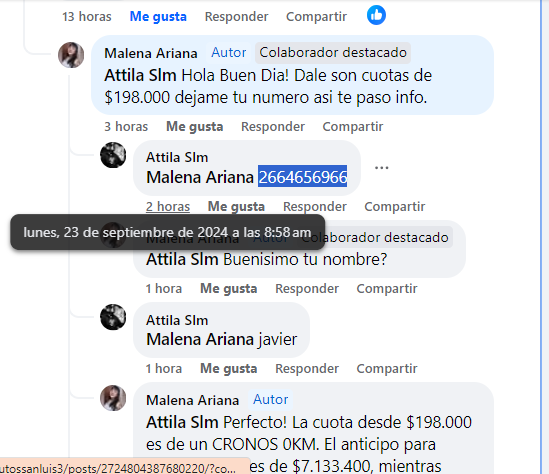
Task: Click the 'Attila Slm' mention in the 'Hola Buen Dia' comment
Action: click(x=140, y=75)
